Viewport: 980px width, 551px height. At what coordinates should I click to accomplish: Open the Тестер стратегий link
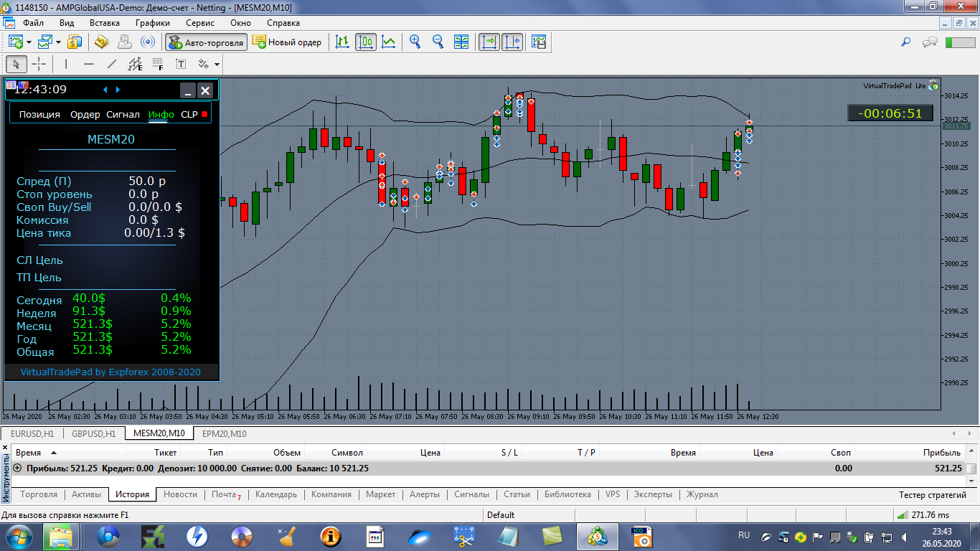click(933, 495)
